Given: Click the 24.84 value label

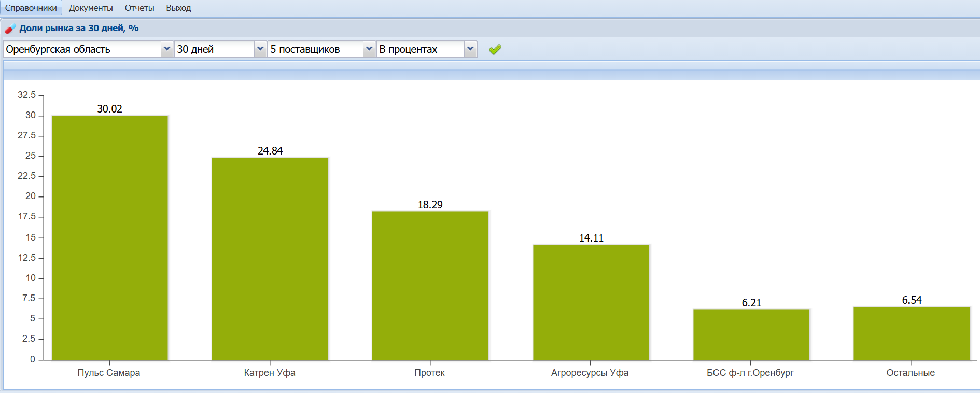Looking at the screenshot, I should [x=270, y=151].
